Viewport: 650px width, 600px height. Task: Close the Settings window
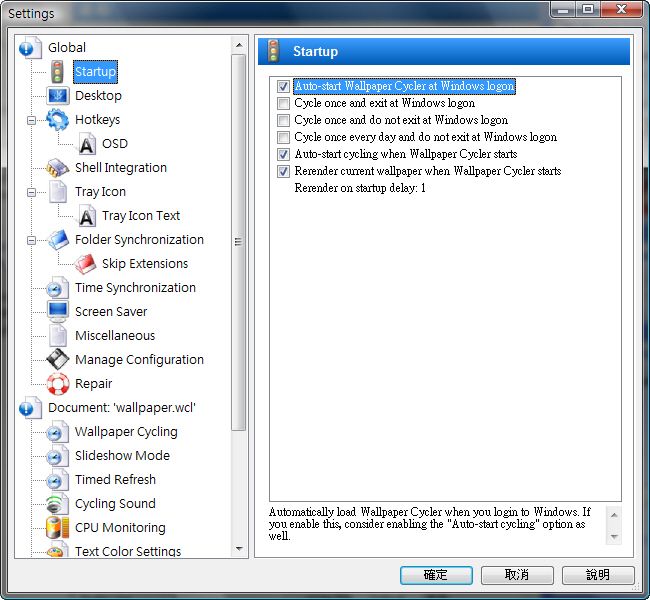621,9
